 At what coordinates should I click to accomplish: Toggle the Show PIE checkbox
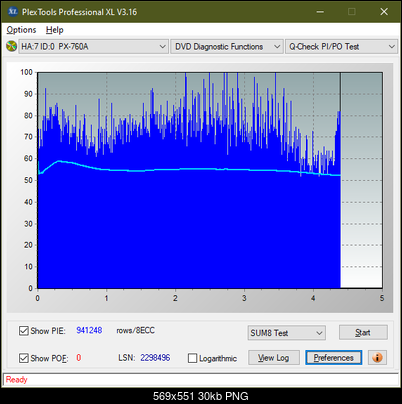click(x=24, y=331)
